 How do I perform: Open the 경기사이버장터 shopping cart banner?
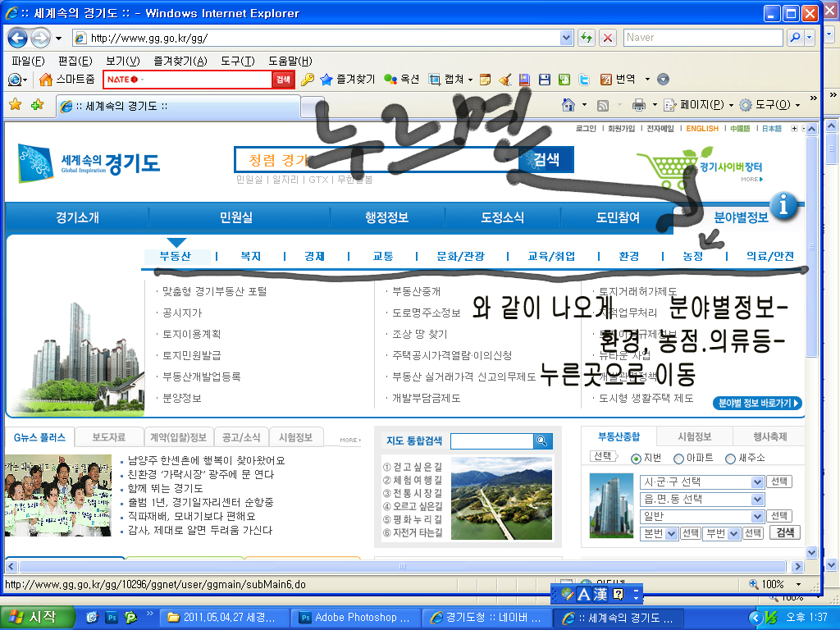click(699, 167)
